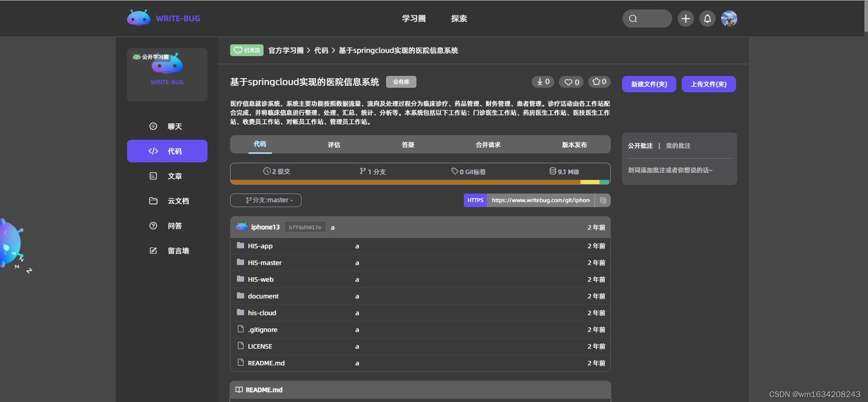Open the document folder
This screenshot has height=402, width=868.
point(263,296)
